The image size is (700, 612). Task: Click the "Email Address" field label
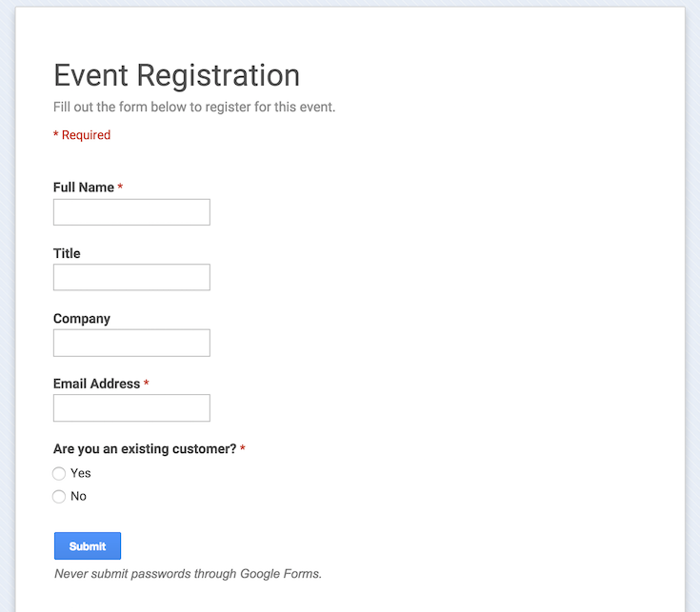pos(96,384)
